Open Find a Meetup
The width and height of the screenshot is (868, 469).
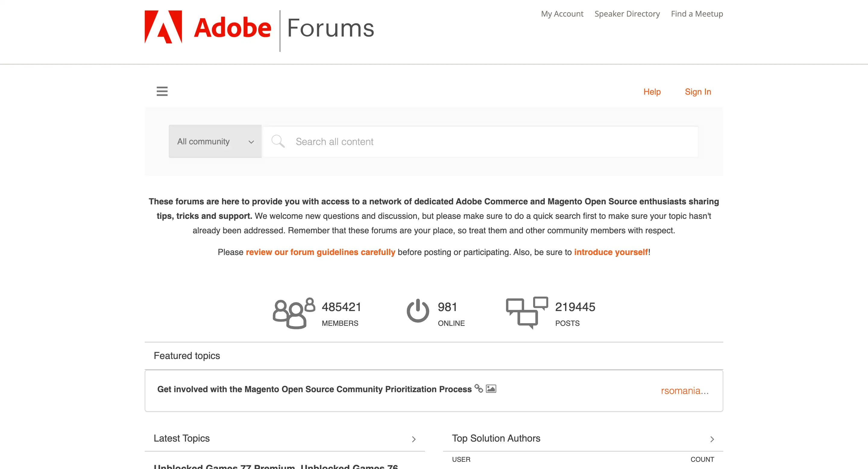pyautogui.click(x=697, y=14)
